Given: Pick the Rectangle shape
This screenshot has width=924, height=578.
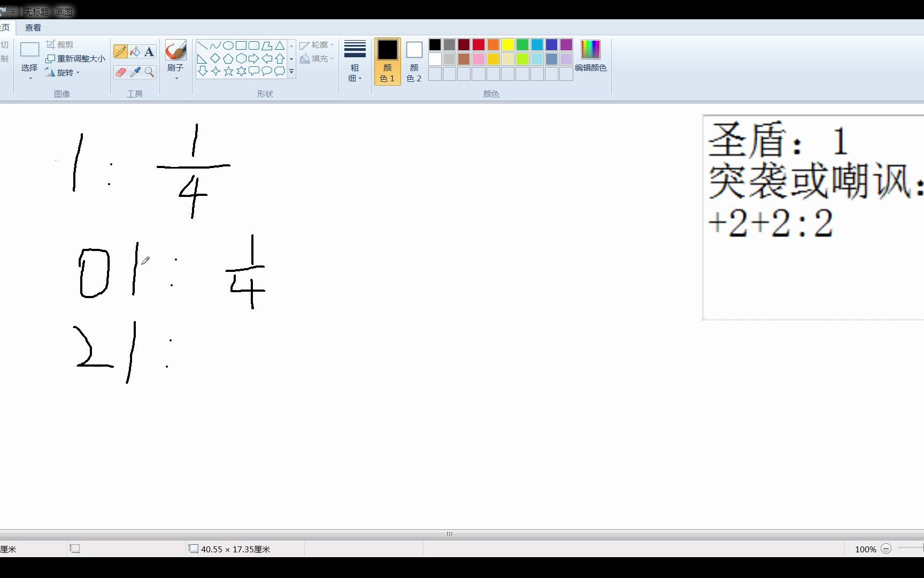Looking at the screenshot, I should [x=241, y=45].
